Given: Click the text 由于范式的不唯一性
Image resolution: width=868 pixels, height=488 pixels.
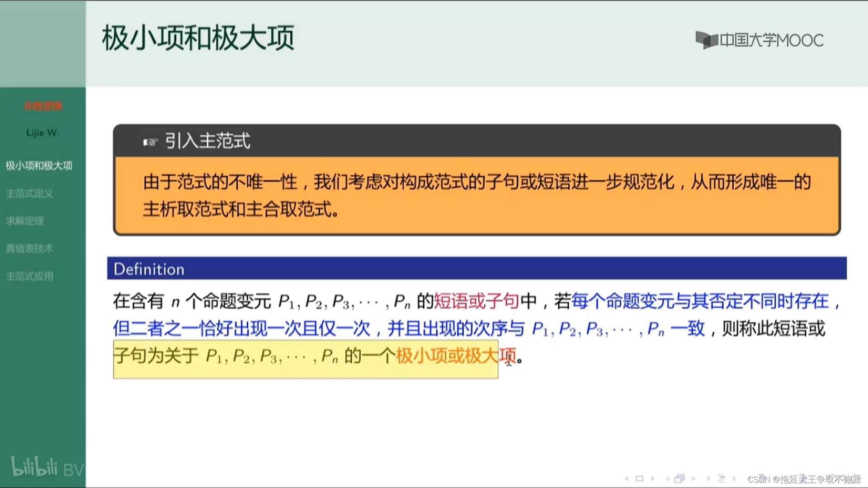Looking at the screenshot, I should click(x=220, y=182).
